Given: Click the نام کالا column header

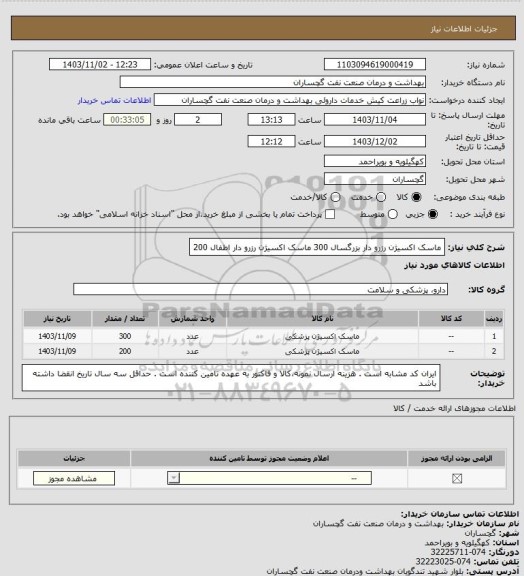Looking at the screenshot, I should 322,318.
